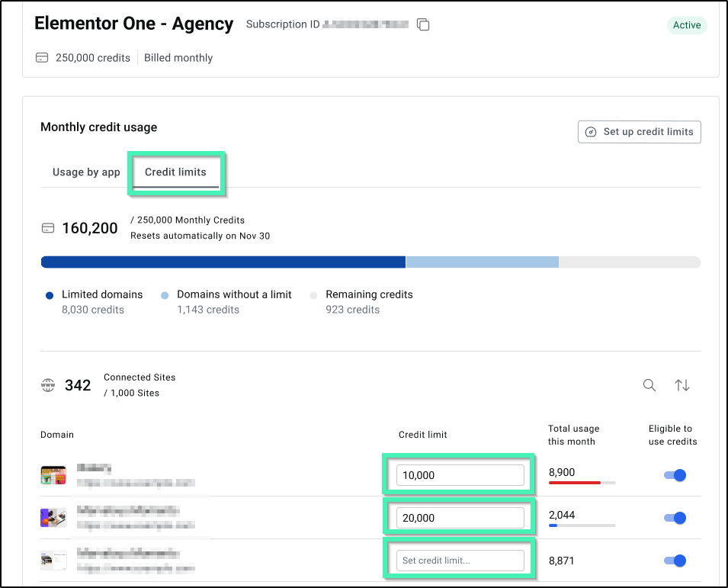Image resolution: width=728 pixels, height=588 pixels.
Task: Click the www globe icon beside 342
Action: [48, 385]
